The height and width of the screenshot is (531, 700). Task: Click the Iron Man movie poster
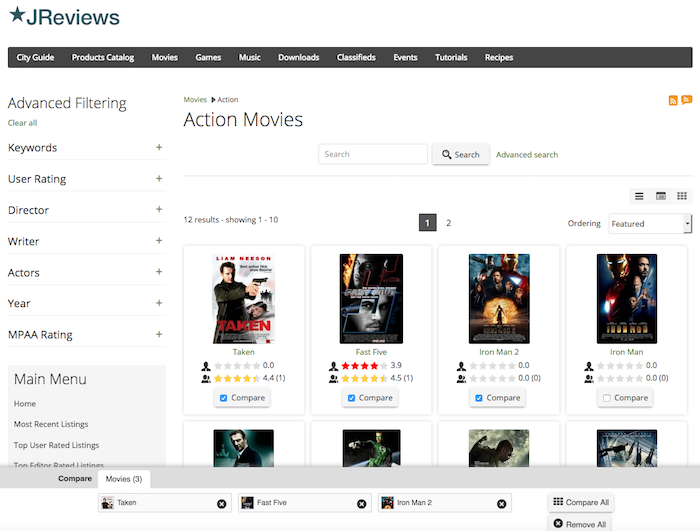coord(627,299)
